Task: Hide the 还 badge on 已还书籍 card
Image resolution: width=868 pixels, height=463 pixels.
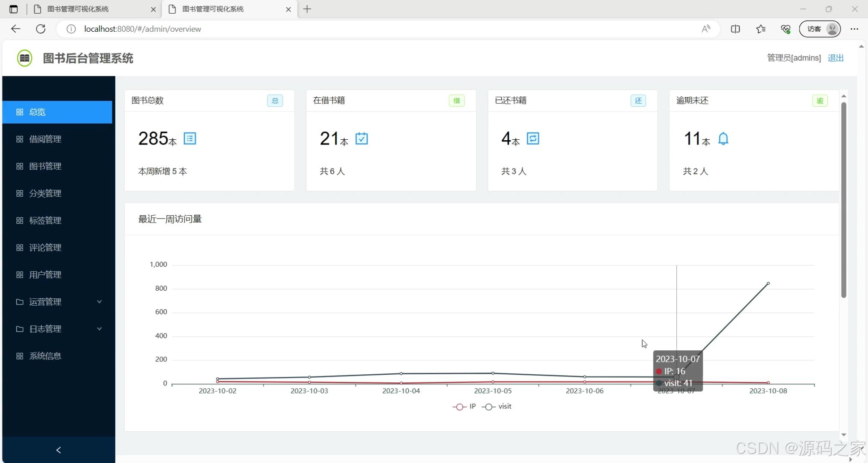Action: pyautogui.click(x=639, y=100)
